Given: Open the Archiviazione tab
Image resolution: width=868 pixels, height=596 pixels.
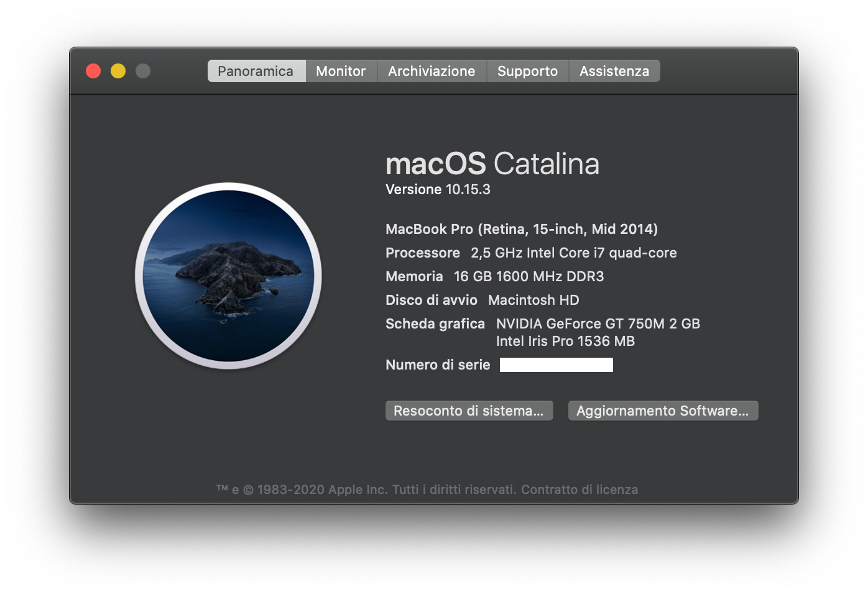Looking at the screenshot, I should (x=432, y=71).
